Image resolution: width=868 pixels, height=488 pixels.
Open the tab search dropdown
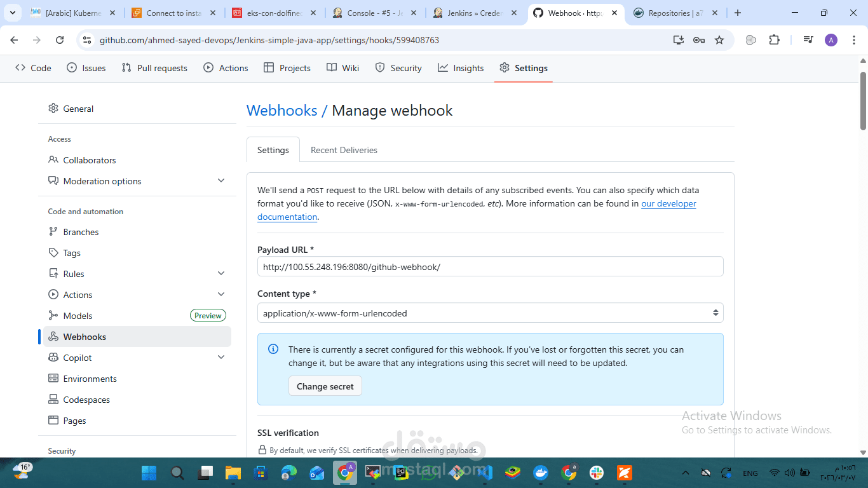(x=13, y=13)
